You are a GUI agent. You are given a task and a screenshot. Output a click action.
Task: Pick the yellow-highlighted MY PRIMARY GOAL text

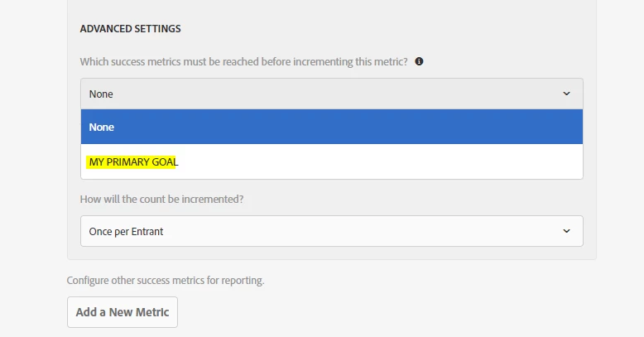click(133, 162)
